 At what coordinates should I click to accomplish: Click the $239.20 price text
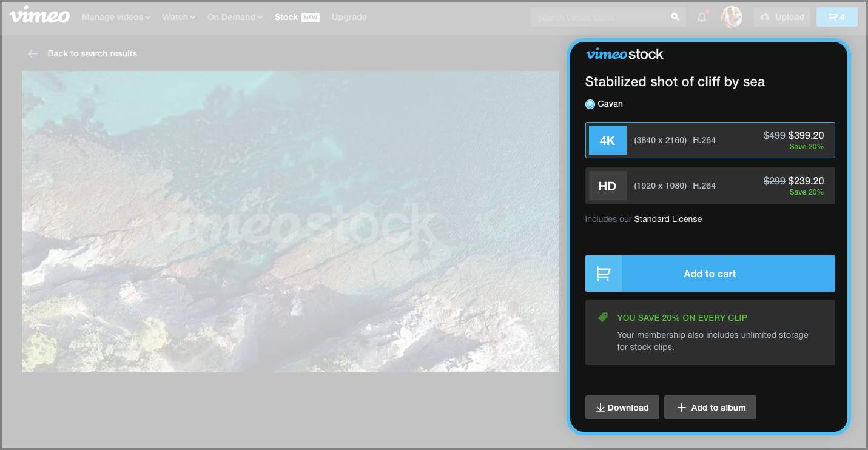click(806, 181)
